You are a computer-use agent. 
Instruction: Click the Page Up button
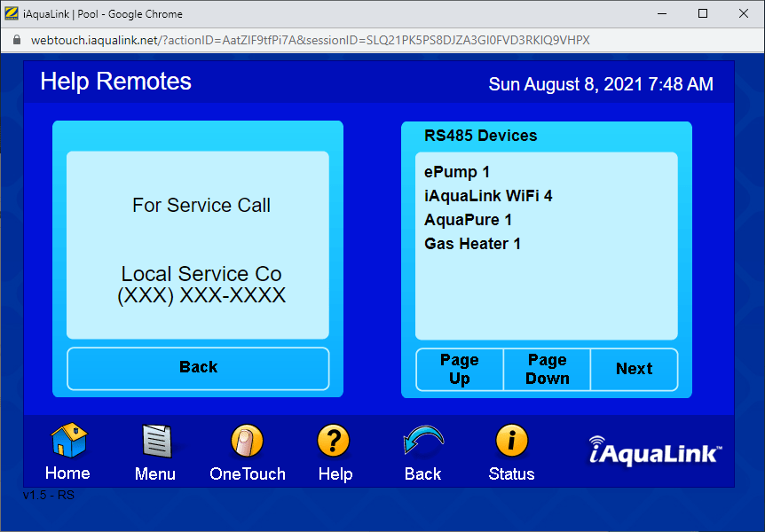tap(460, 370)
